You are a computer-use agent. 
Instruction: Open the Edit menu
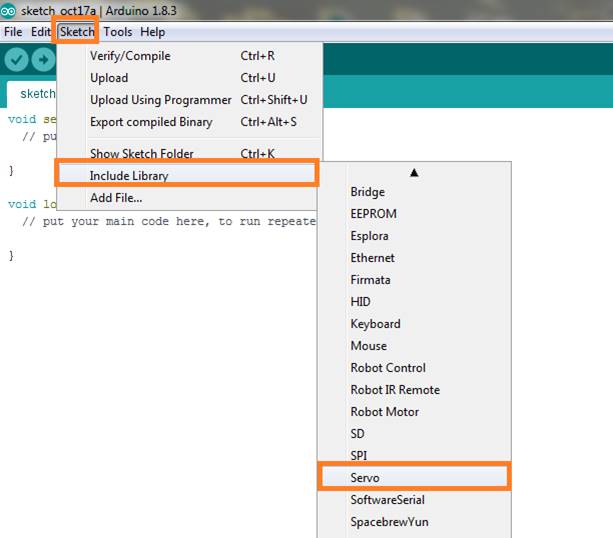pyautogui.click(x=41, y=32)
